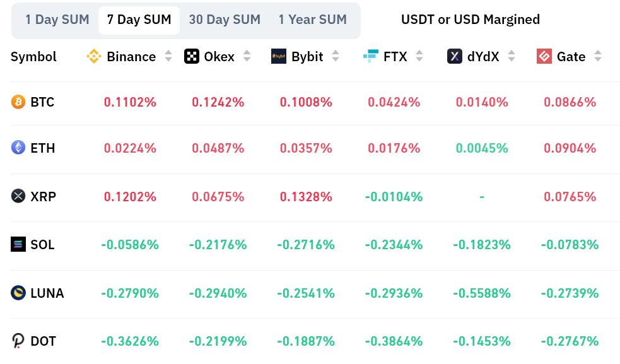Click the Symbol column header
Image resolution: width=620 pixels, height=364 pixels.
click(x=33, y=57)
